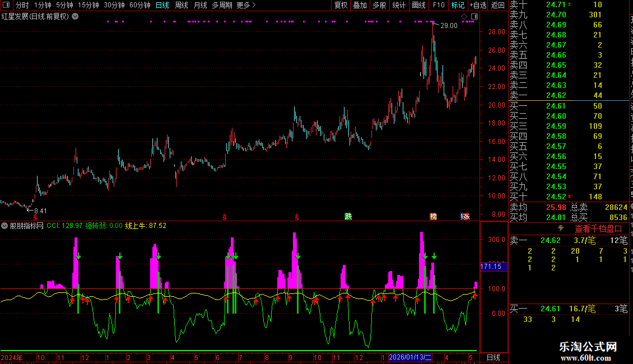Open the 统计 statistics tool
The height and width of the screenshot is (364, 633).
[399, 5]
